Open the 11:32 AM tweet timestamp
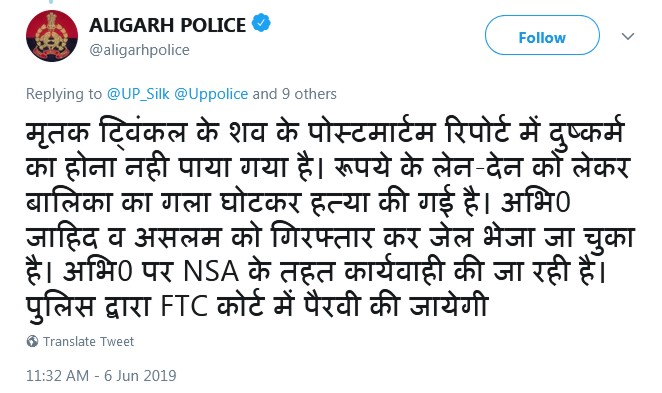 (57, 375)
